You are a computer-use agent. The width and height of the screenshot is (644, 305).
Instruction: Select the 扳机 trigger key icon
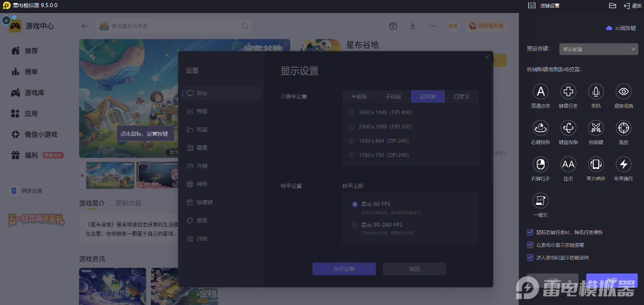(596, 91)
